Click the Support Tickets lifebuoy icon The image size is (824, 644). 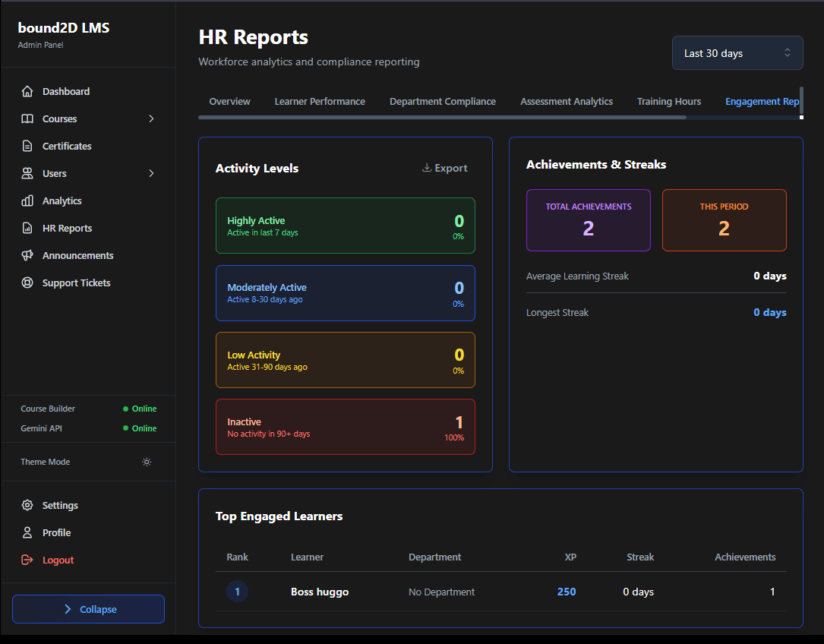coord(27,283)
